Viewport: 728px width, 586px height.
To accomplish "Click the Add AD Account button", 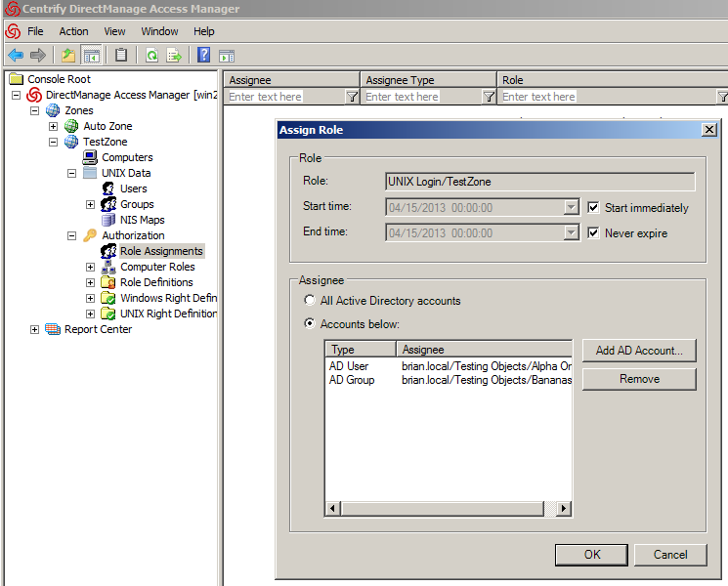I will tap(639, 351).
